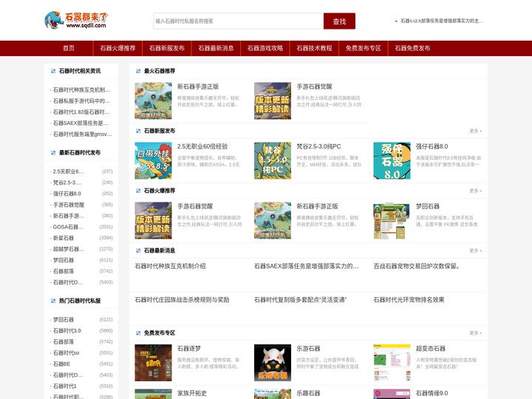Open sidebar entry 新星石器
The height and width of the screenshot is (399, 532).
[63, 238]
